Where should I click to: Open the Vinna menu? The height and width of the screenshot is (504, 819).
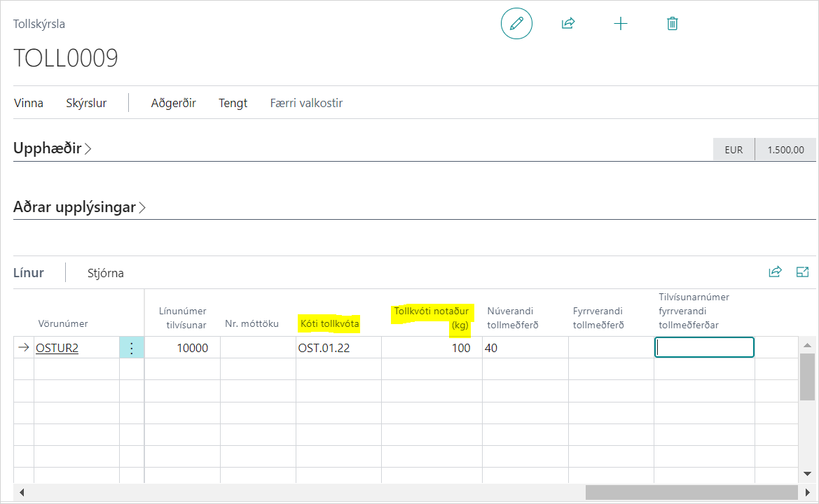click(29, 103)
